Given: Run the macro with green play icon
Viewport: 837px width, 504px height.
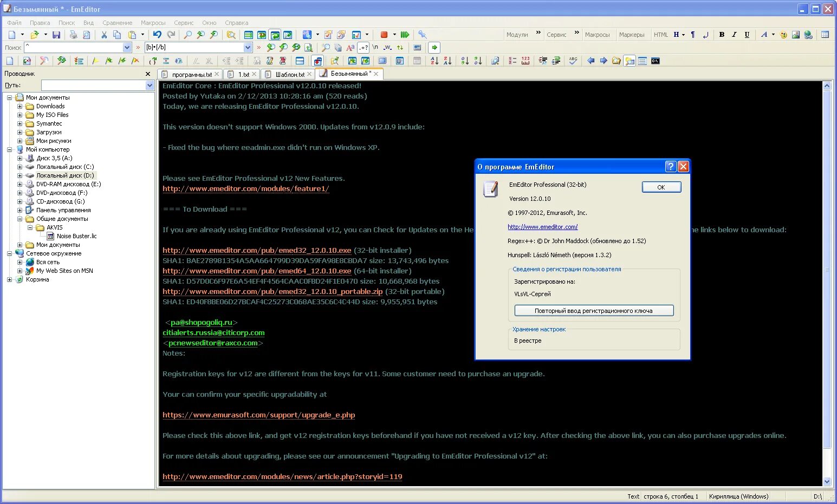Looking at the screenshot, I should click(405, 35).
